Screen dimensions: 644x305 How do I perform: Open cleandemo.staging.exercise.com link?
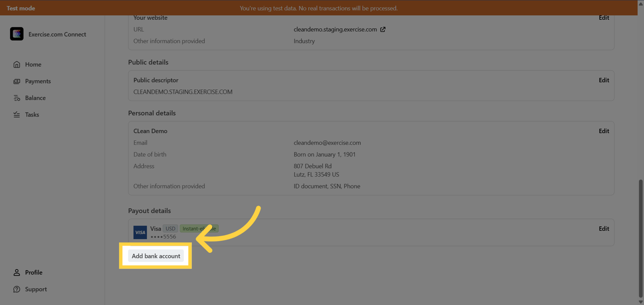pyautogui.click(x=335, y=29)
